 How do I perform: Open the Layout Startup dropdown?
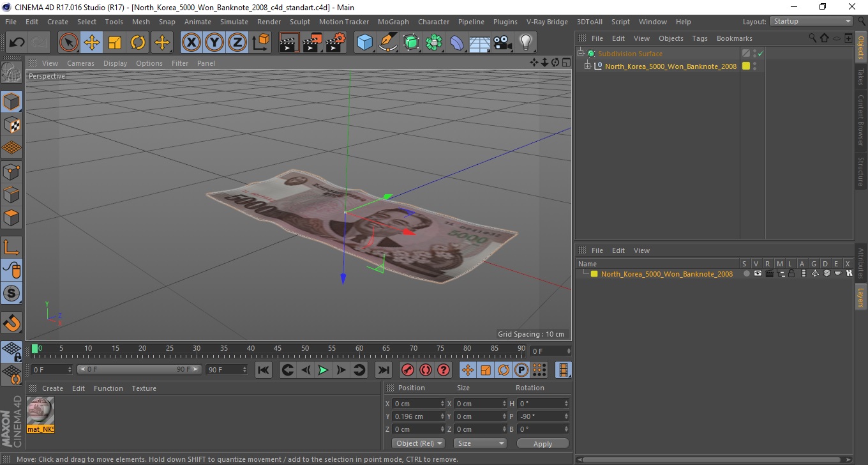pyautogui.click(x=812, y=21)
